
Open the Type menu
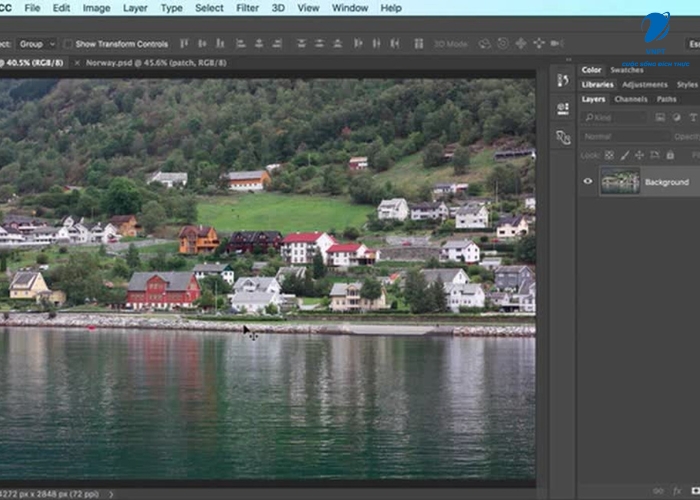pyautogui.click(x=171, y=8)
